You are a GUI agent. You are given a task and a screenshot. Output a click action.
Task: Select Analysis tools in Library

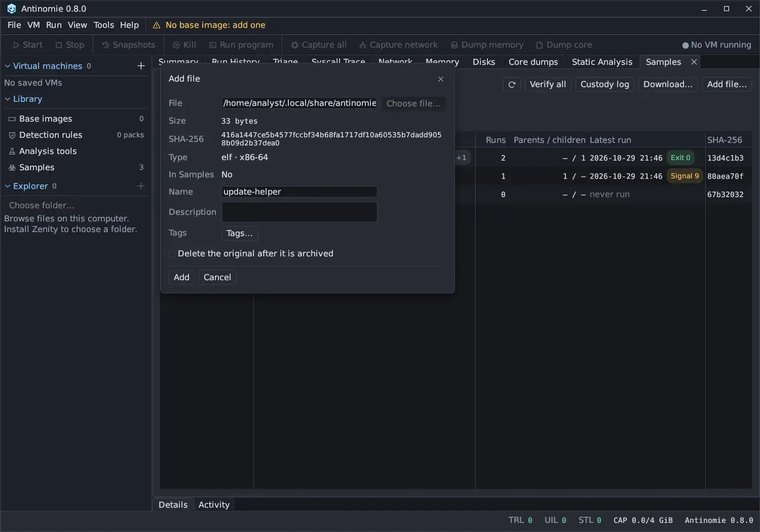(75, 151)
